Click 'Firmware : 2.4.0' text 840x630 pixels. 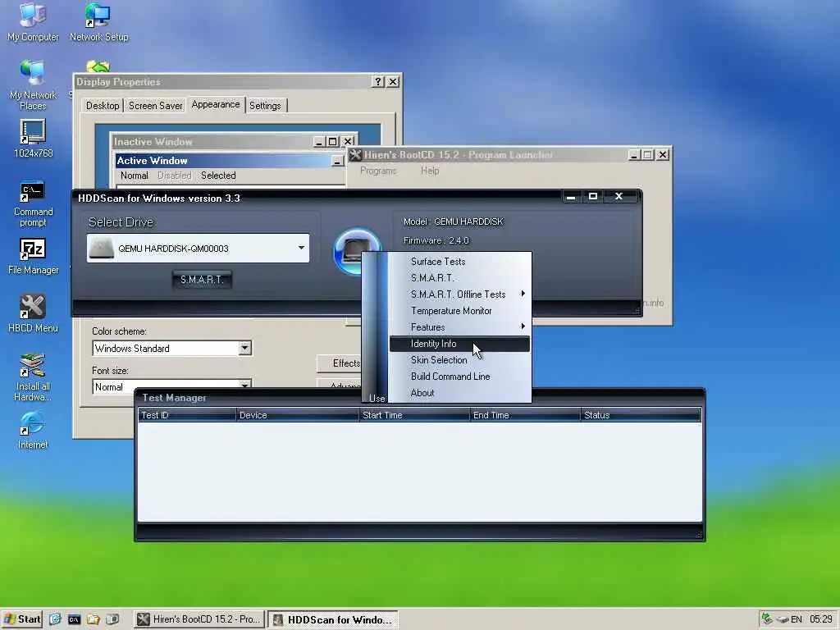(x=436, y=240)
